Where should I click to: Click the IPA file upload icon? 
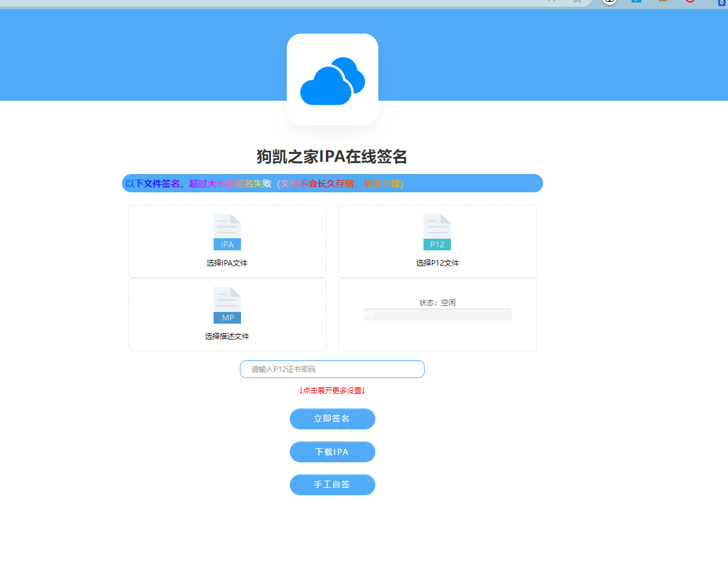(227, 232)
